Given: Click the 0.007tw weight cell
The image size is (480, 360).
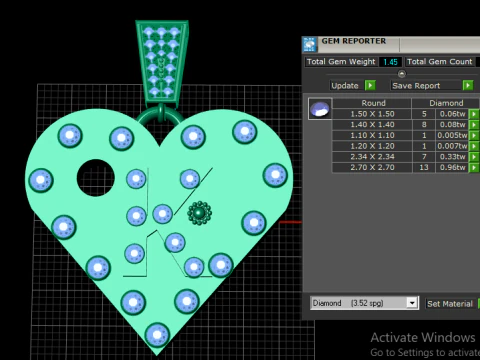Looking at the screenshot, I should (452, 146).
